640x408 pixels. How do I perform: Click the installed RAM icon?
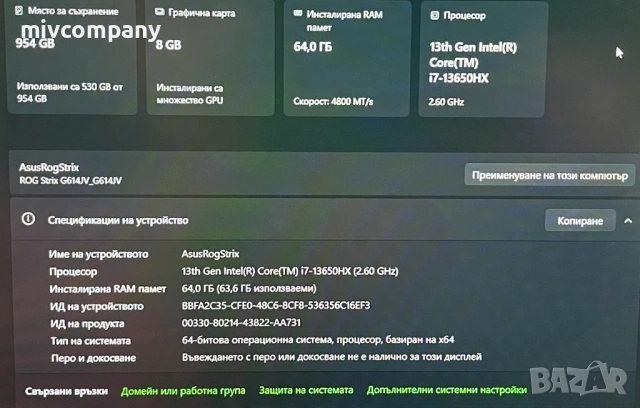[298, 14]
